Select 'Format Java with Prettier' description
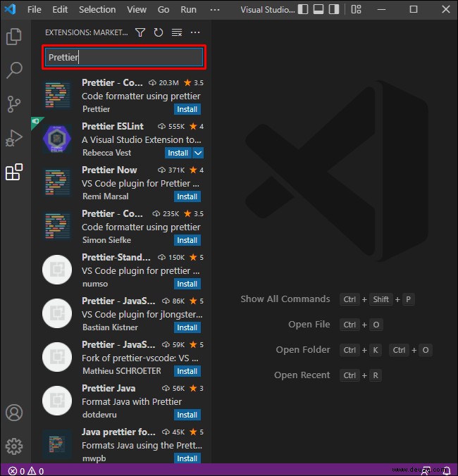Image resolution: width=458 pixels, height=476 pixels. click(132, 401)
